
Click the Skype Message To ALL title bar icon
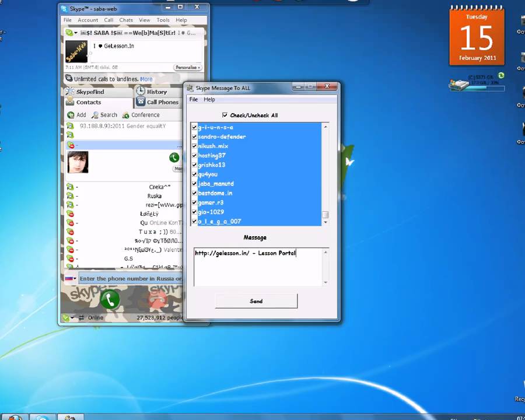(x=190, y=88)
